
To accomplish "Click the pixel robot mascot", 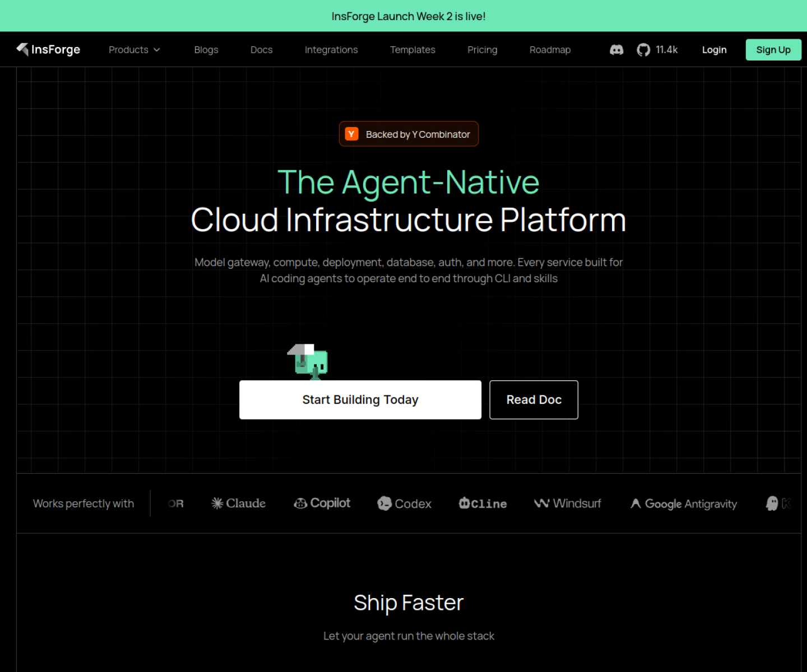I will (x=308, y=362).
